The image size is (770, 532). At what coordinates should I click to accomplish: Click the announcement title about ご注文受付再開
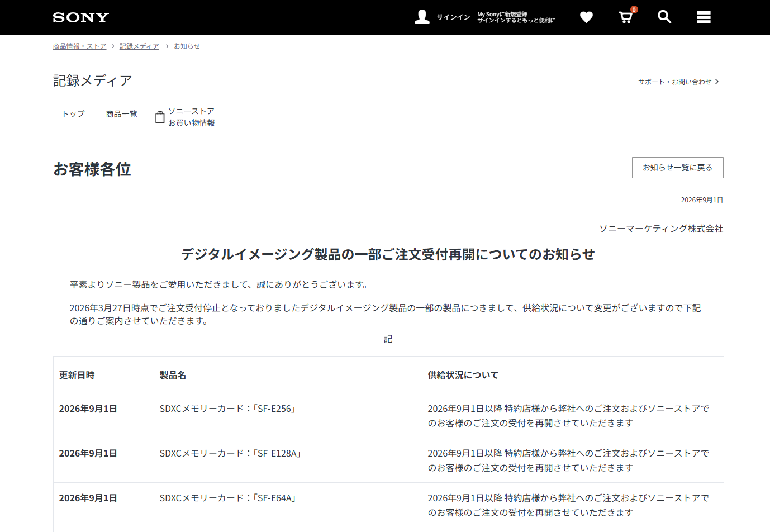(x=388, y=254)
